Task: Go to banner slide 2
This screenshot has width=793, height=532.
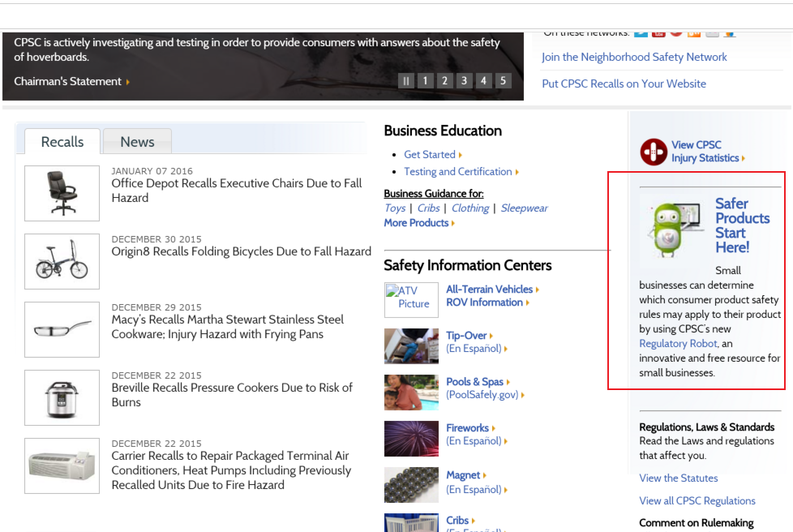Action: [444, 80]
